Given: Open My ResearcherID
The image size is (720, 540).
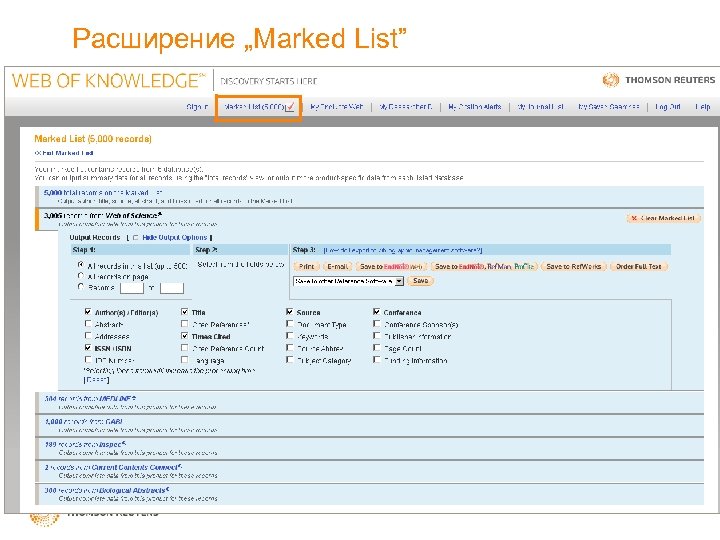Looking at the screenshot, I should tap(405, 107).
